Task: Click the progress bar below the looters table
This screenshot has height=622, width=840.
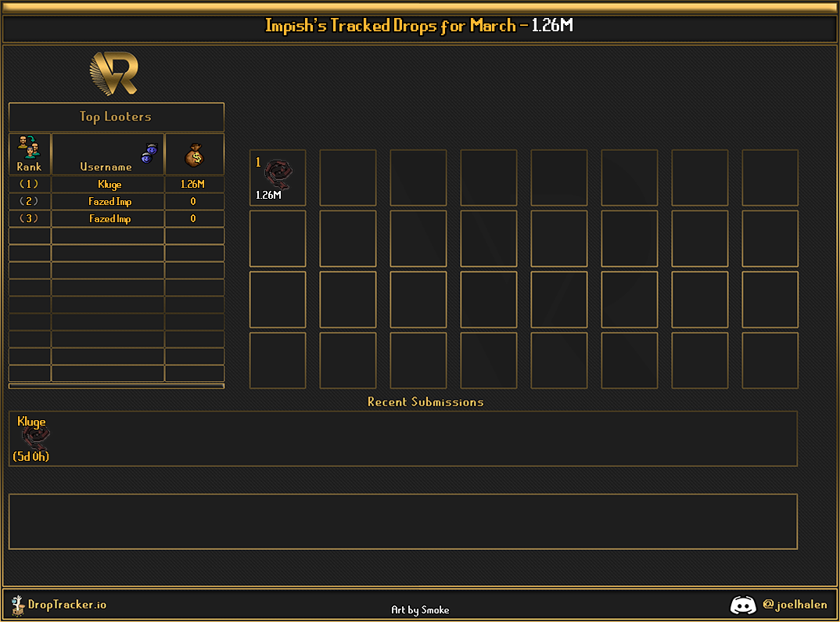Action: [x=116, y=386]
